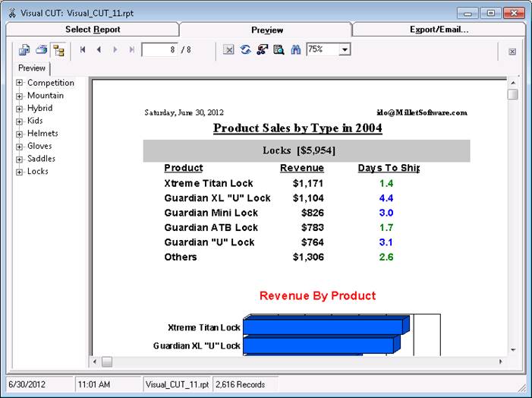
Task: Close the current preview view
Action: coord(512,51)
